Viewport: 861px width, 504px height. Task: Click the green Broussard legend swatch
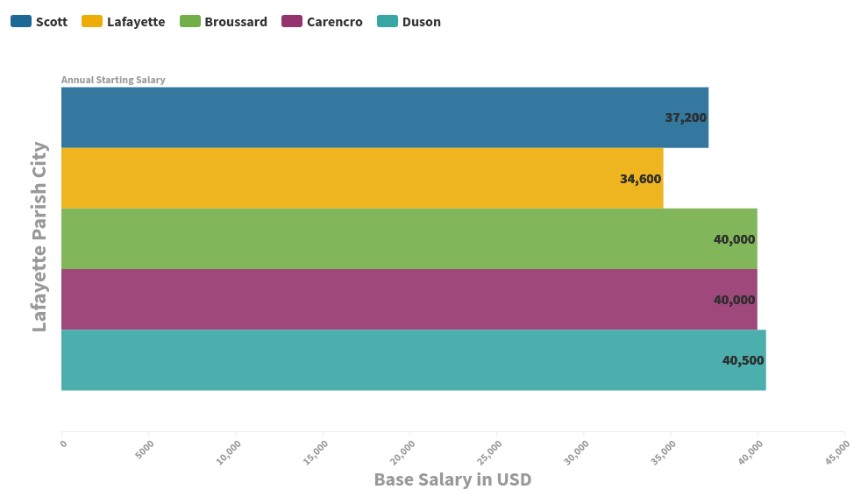pyautogui.click(x=189, y=22)
